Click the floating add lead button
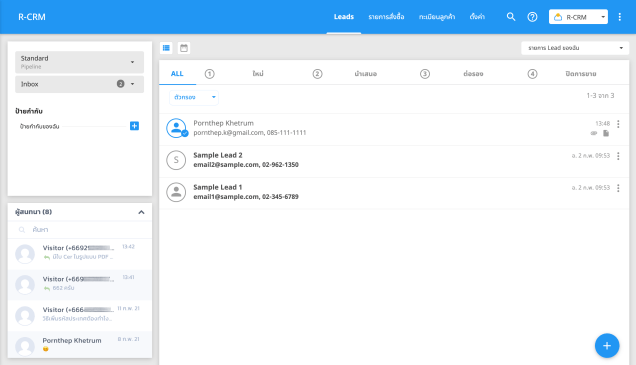This screenshot has width=636, height=365. (x=607, y=346)
